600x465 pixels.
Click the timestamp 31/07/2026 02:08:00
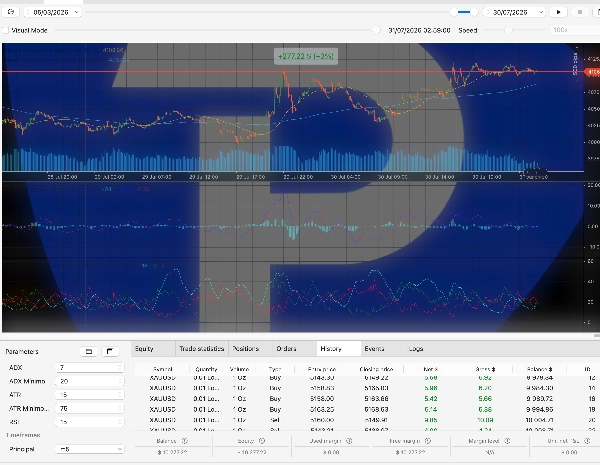click(419, 30)
